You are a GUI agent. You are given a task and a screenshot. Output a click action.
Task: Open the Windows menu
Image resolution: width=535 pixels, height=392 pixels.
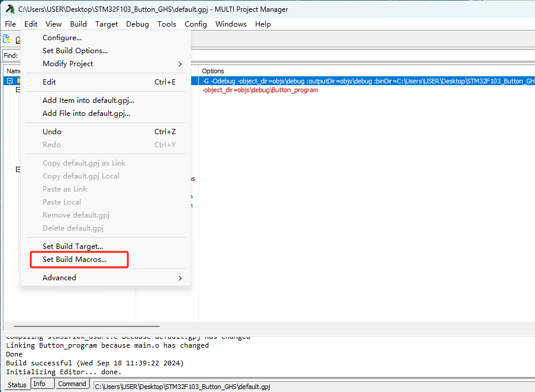tap(231, 24)
